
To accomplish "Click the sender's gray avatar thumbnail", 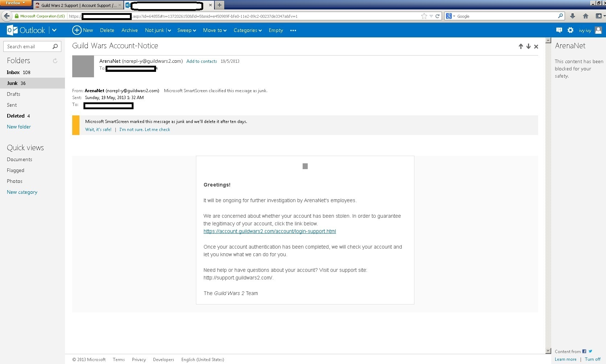I will [83, 66].
